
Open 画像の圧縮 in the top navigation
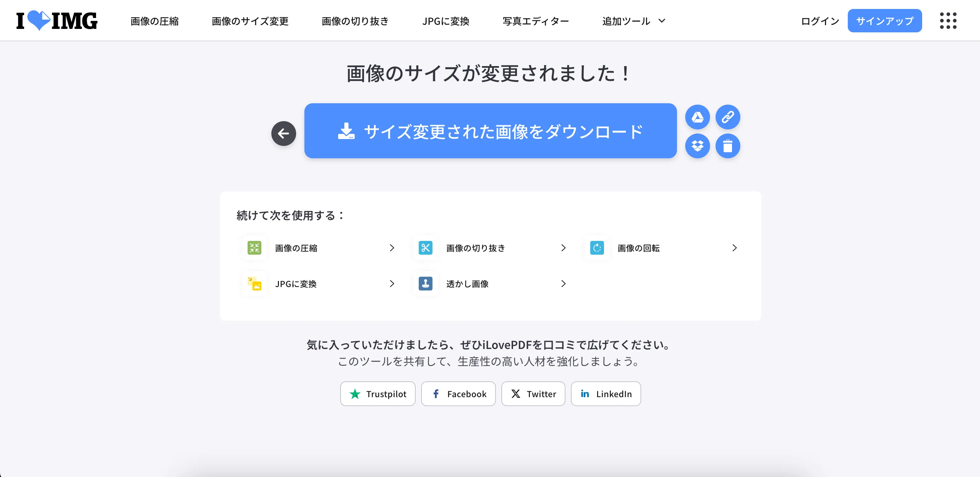click(x=155, y=21)
